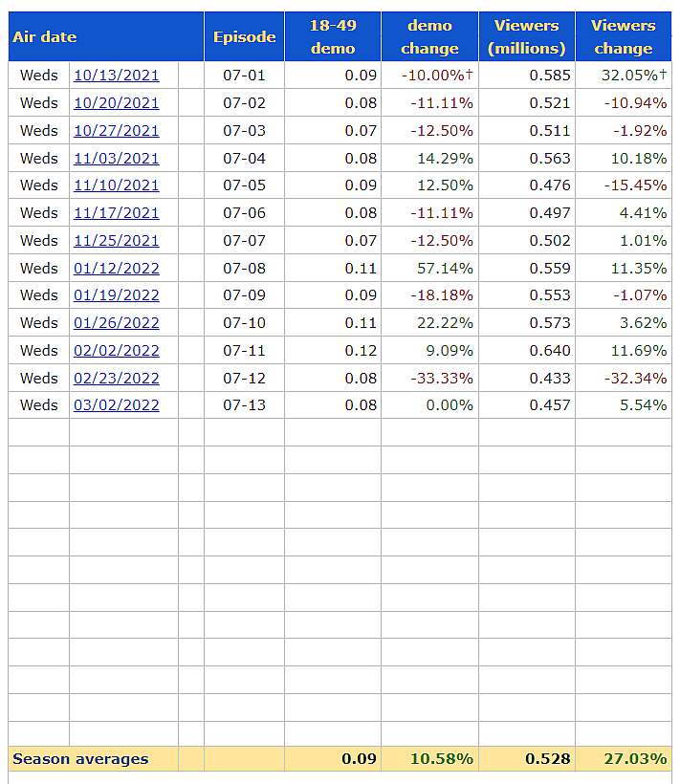Open the 10/20/2021 air date link
Screen dimensions: 680x784
point(117,103)
